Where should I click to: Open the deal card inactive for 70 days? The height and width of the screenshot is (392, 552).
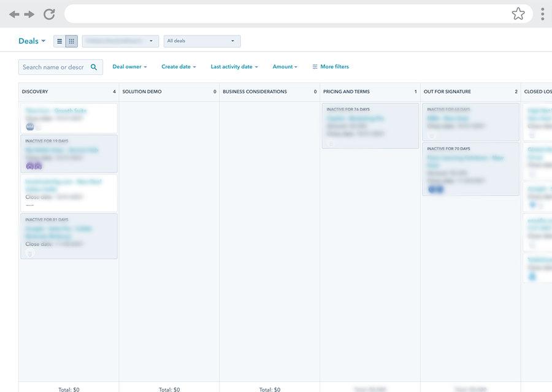click(470, 169)
